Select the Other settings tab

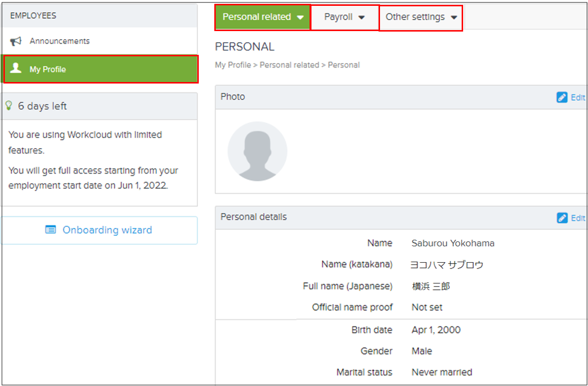click(x=415, y=17)
